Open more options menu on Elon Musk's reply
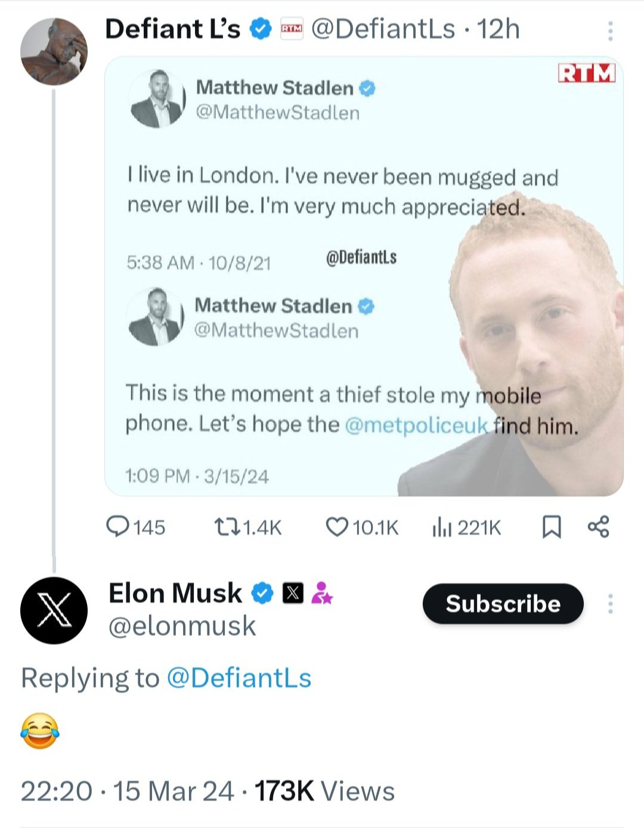This screenshot has width=644, height=828. (x=610, y=604)
